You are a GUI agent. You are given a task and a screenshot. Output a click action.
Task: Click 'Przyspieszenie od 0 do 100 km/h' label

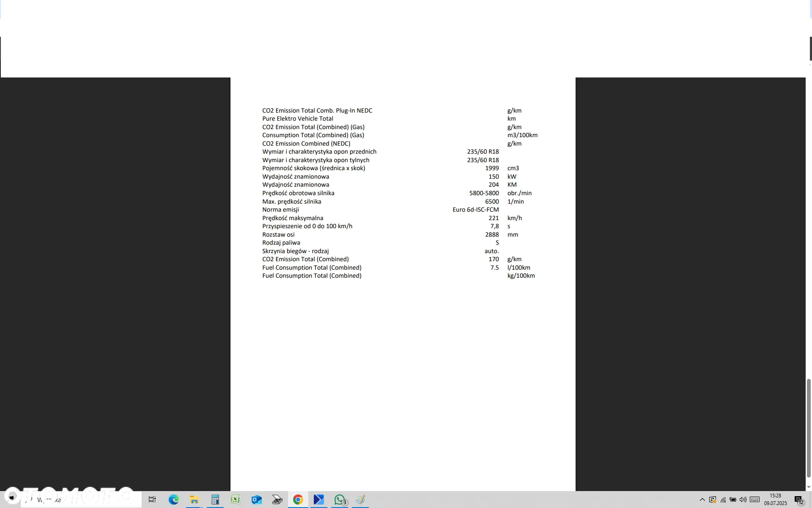coord(307,226)
